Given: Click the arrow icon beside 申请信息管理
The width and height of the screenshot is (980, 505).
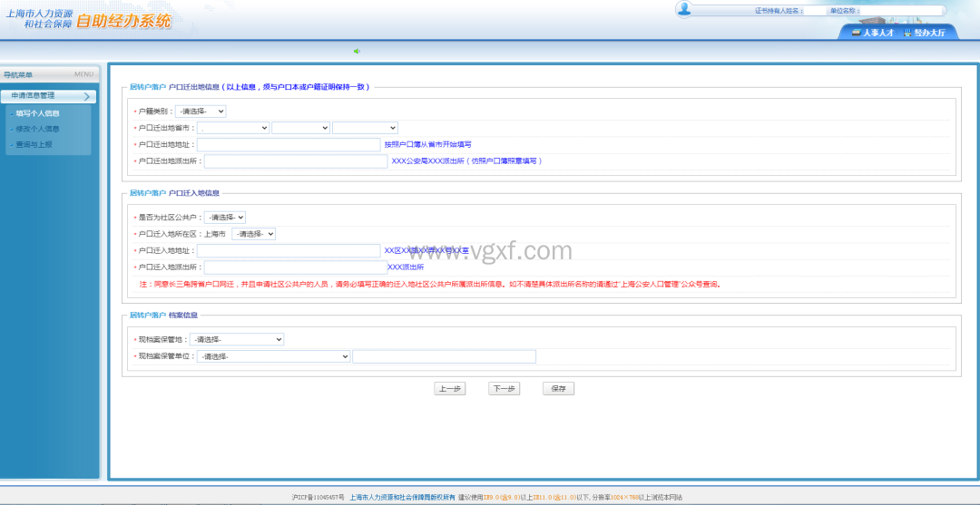Looking at the screenshot, I should 86,95.
